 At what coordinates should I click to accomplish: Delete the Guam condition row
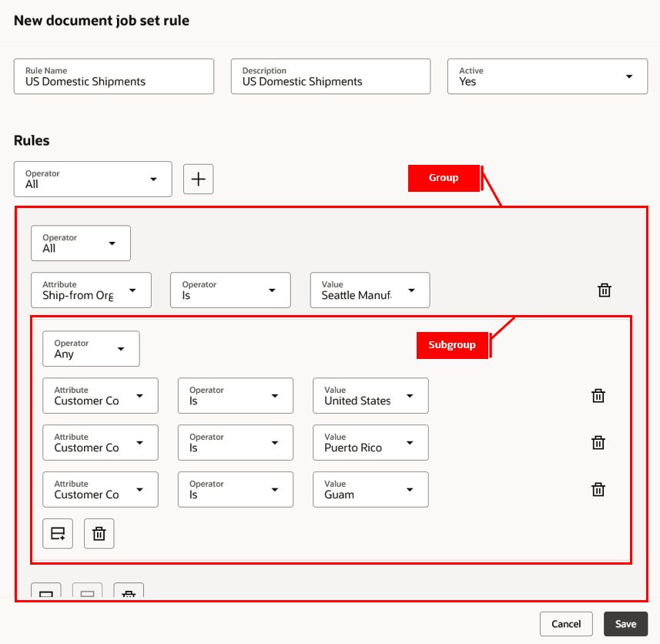(598, 489)
